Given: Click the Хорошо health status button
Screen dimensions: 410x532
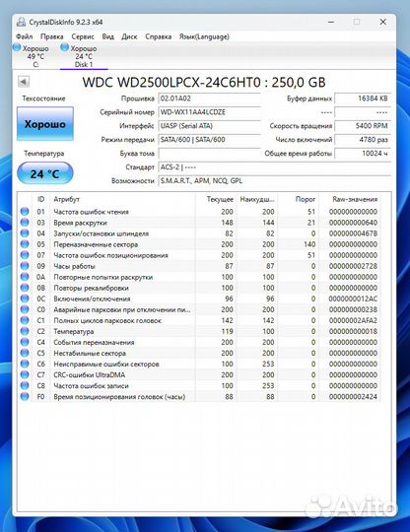Looking at the screenshot, I should point(45,124).
